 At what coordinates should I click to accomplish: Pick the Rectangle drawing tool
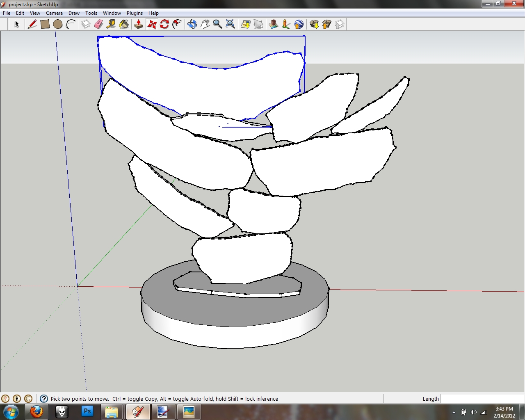coord(45,24)
